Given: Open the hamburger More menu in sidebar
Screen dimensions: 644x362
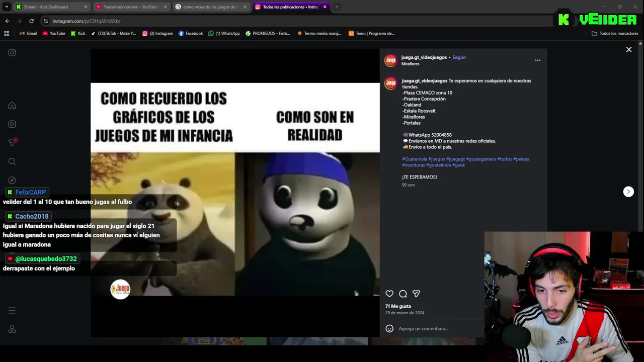Looking at the screenshot, I should pos(12,310).
